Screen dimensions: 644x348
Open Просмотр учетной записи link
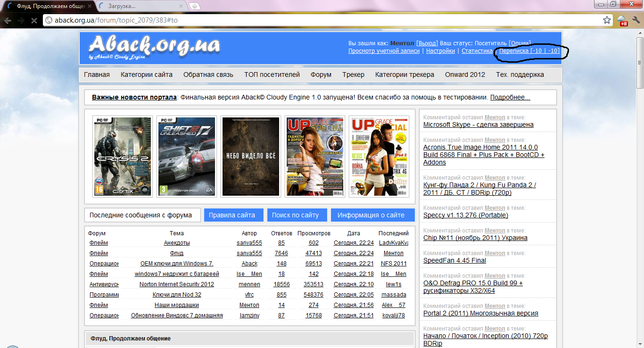[x=384, y=50]
